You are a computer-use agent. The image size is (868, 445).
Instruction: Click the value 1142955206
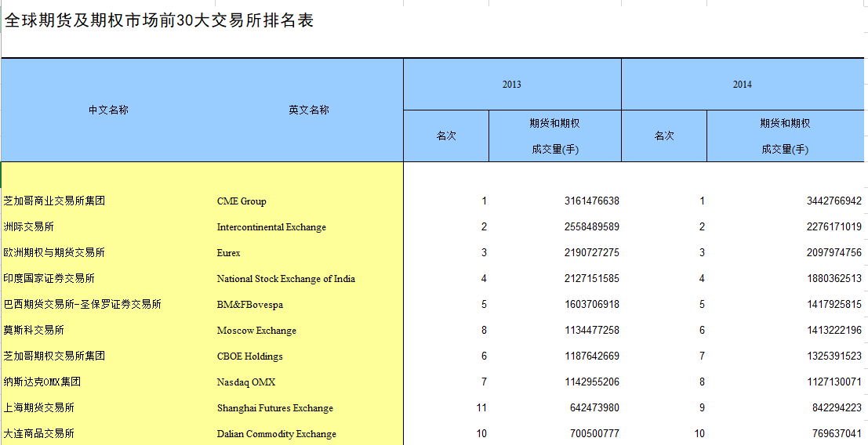click(592, 382)
